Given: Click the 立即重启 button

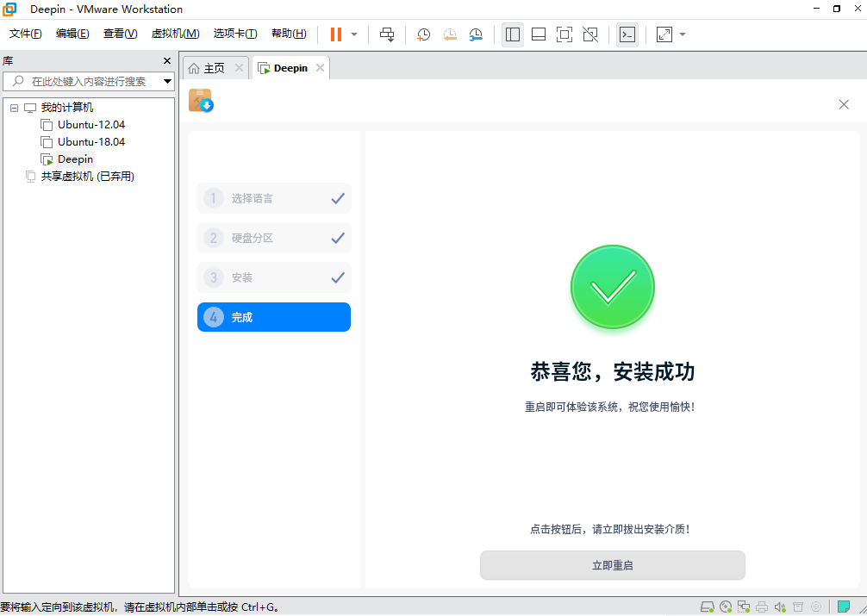Looking at the screenshot, I should tap(612, 565).
